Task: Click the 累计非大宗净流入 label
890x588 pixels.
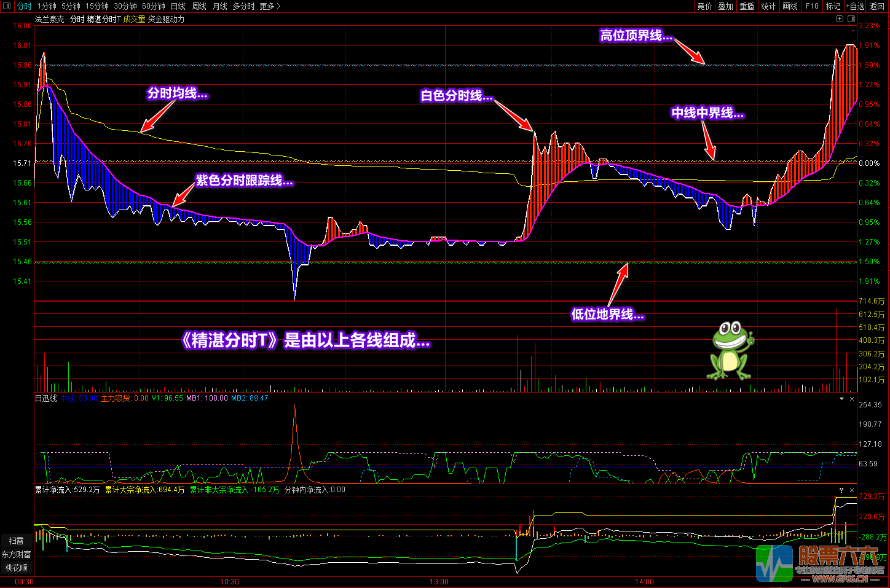Action: tap(234, 490)
